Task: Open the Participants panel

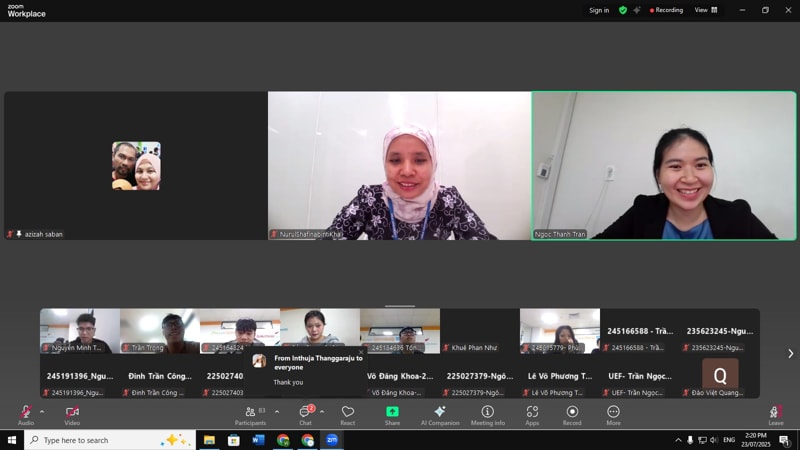Action: (250, 412)
